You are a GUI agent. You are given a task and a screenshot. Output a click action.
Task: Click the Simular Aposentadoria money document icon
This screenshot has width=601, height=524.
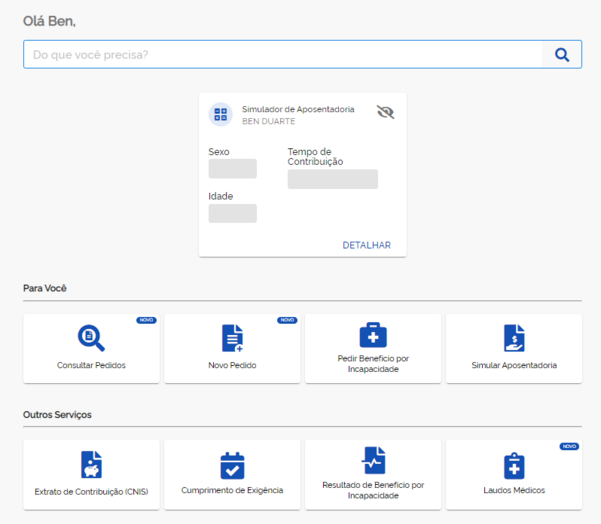pyautogui.click(x=514, y=338)
